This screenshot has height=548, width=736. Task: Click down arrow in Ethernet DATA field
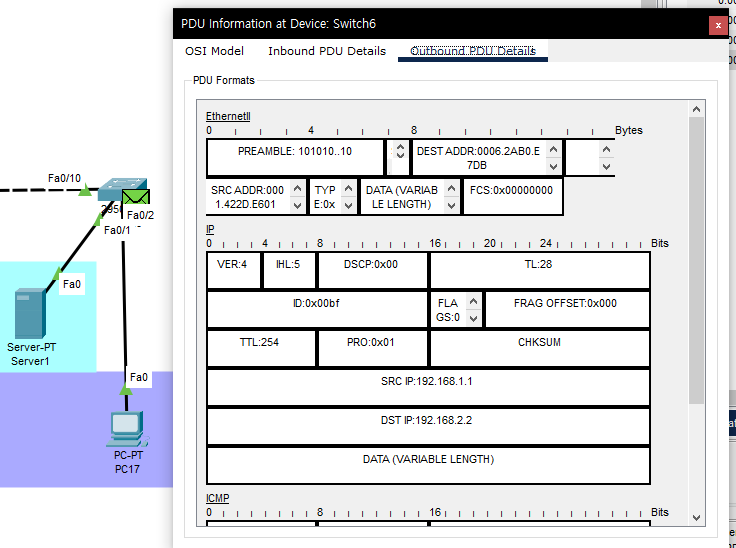tap(451, 205)
